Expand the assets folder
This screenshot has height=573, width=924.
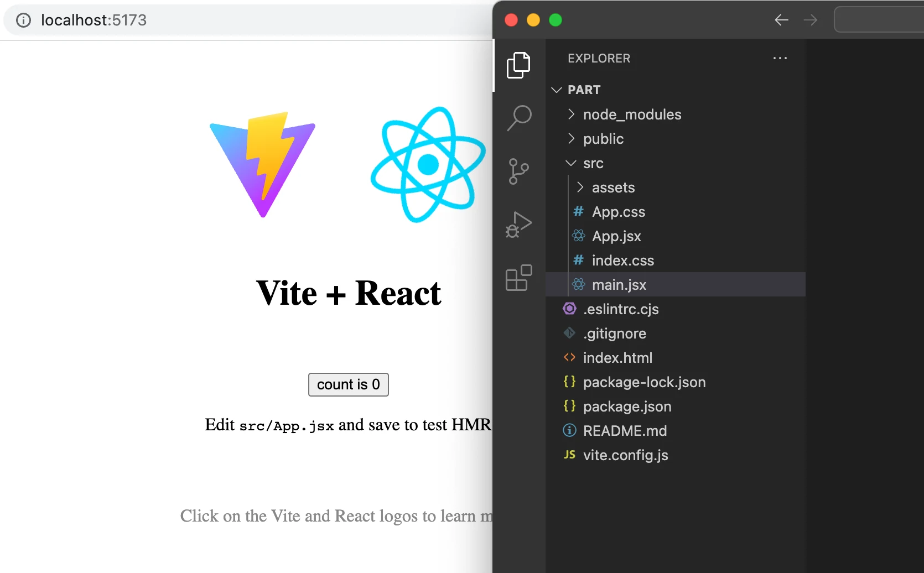pos(580,187)
